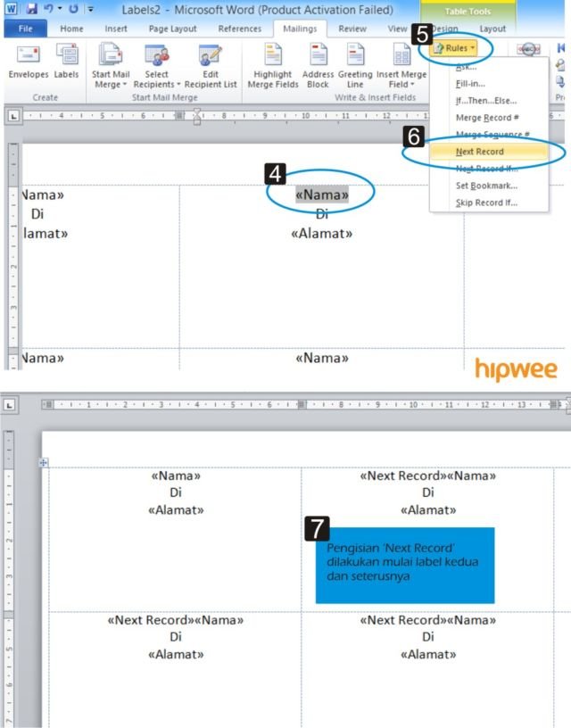Switch to the Insert ribbon tab
571x728 pixels.
coord(116,29)
